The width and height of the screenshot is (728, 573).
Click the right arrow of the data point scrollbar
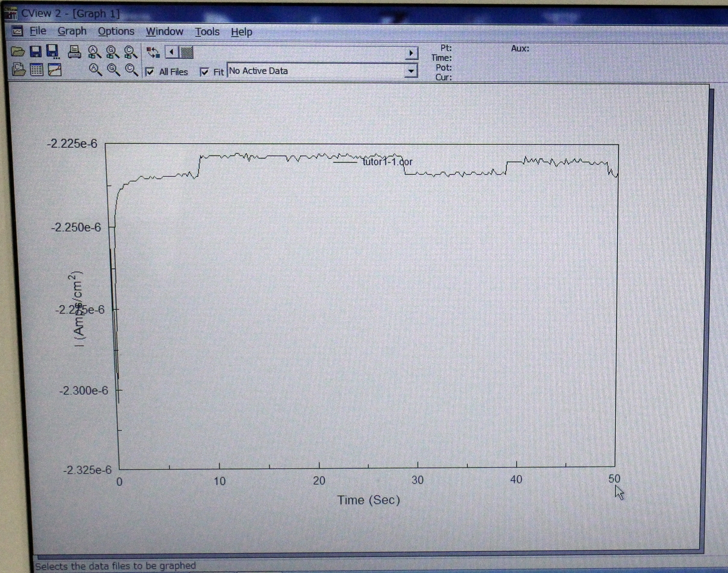coord(411,53)
